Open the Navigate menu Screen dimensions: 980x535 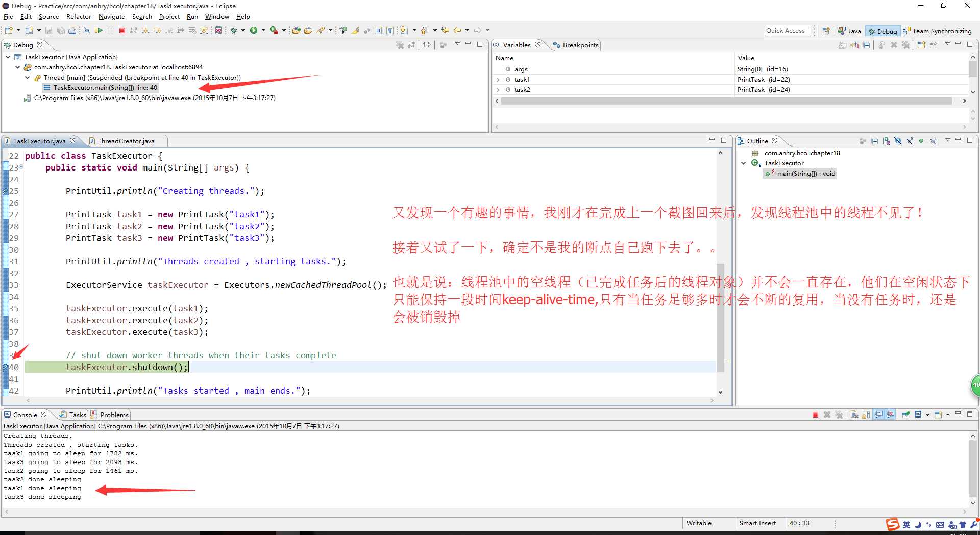[112, 17]
